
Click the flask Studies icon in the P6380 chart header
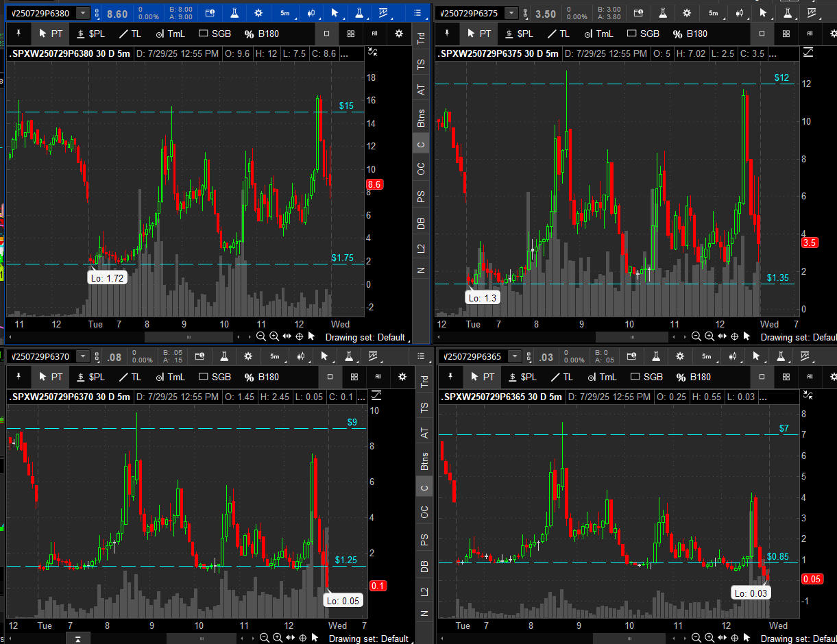tap(235, 13)
